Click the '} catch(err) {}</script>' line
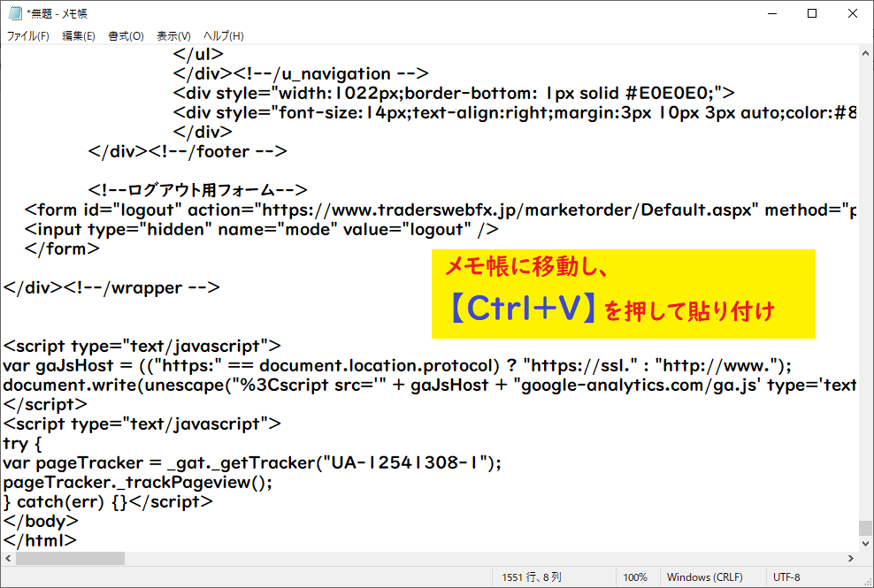The image size is (874, 588). click(x=108, y=501)
